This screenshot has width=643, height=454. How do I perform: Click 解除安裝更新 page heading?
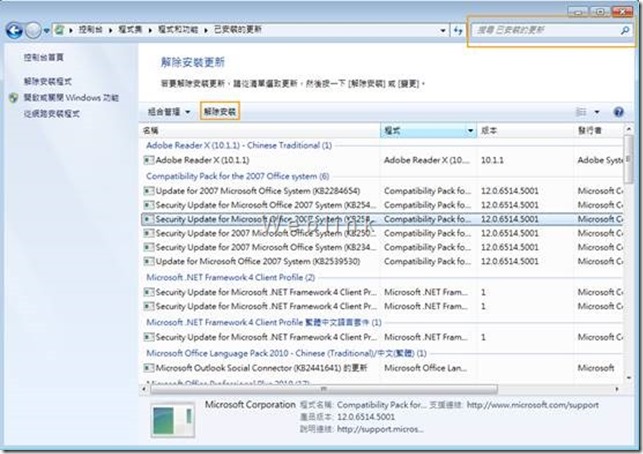[x=193, y=62]
